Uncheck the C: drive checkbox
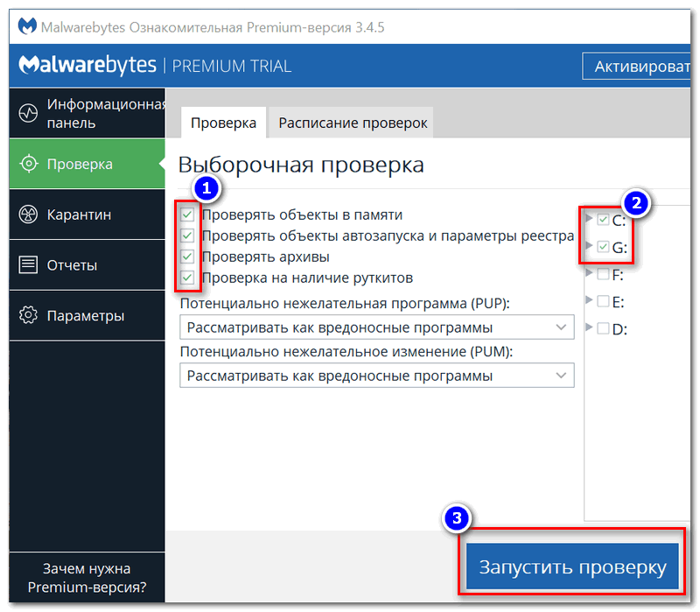The width and height of the screenshot is (700, 612). click(603, 220)
